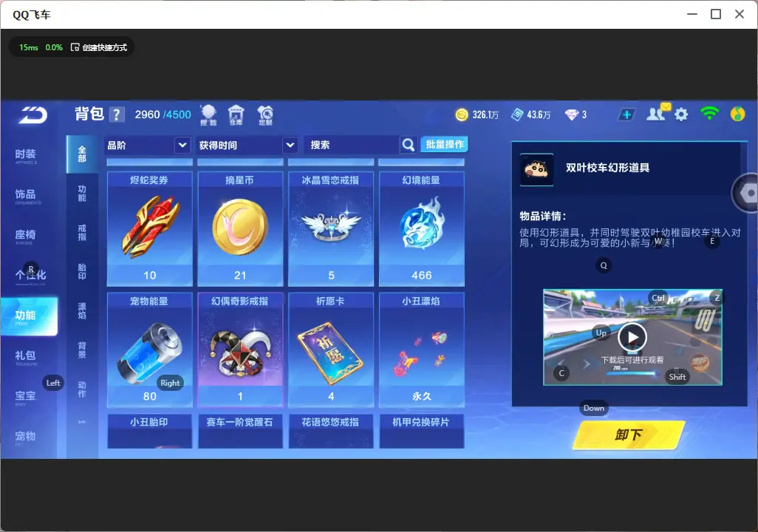
Task: Click the 创建快捷方式 shortcut icon
Action: point(75,47)
